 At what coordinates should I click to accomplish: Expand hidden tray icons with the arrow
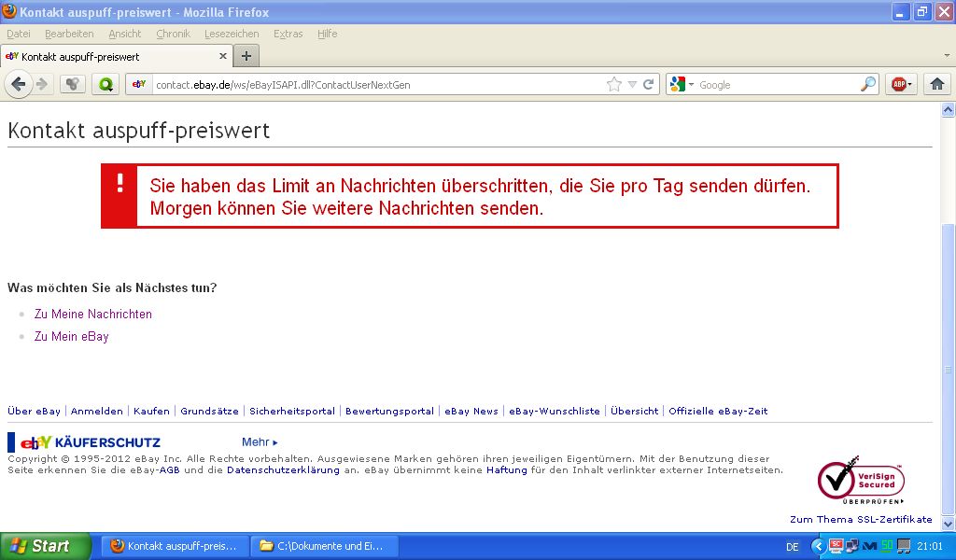(x=818, y=546)
